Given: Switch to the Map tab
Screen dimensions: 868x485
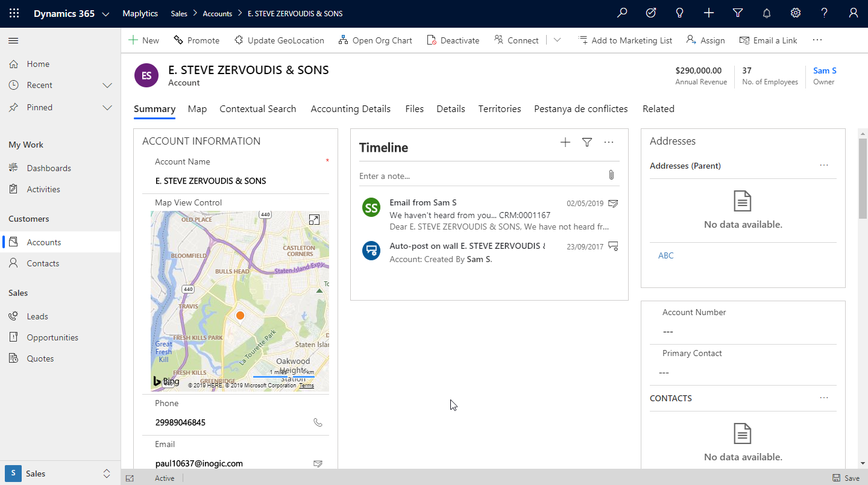Looking at the screenshot, I should [197, 109].
